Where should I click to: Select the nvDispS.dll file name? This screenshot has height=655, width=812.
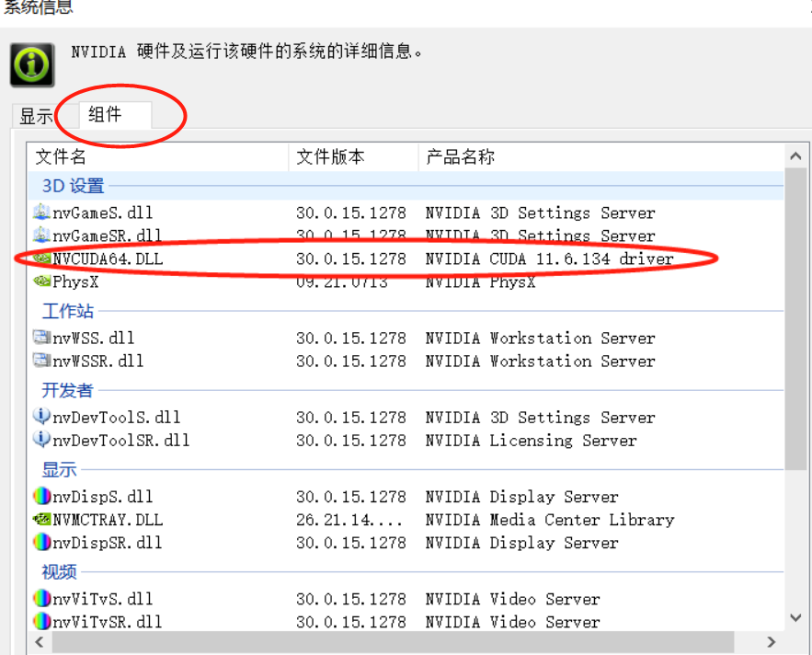click(x=103, y=497)
